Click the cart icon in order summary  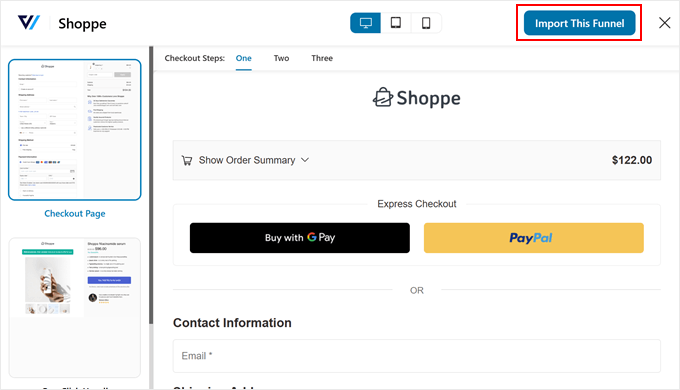(187, 161)
